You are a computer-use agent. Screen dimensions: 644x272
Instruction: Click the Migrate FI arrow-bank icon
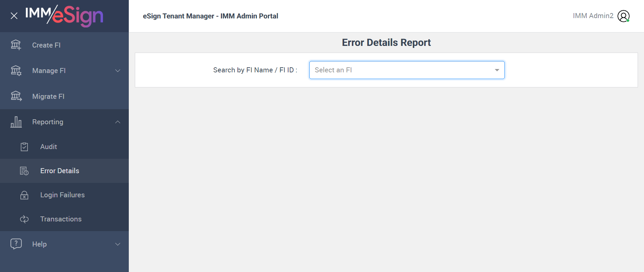[x=16, y=96]
